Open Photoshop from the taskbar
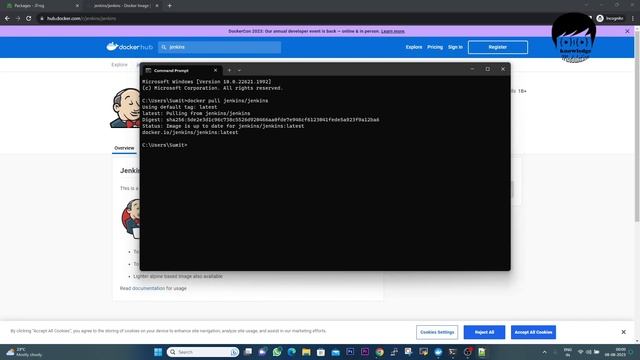Viewport: 640px width, 360px height. (x=350, y=352)
